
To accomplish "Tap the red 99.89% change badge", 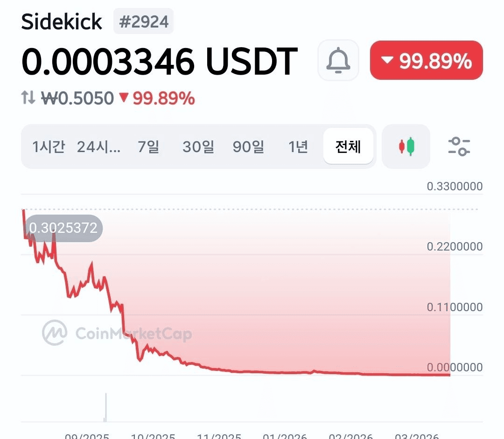I will pos(426,60).
